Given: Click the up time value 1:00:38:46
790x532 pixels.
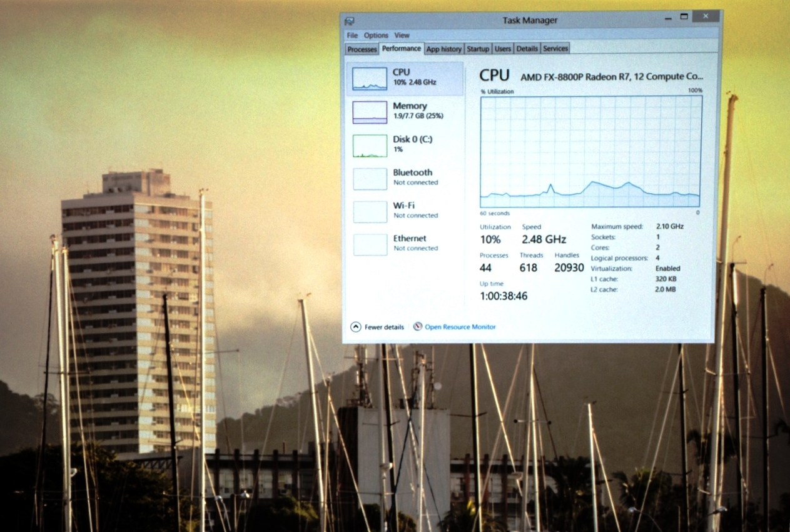Looking at the screenshot, I should [x=504, y=296].
